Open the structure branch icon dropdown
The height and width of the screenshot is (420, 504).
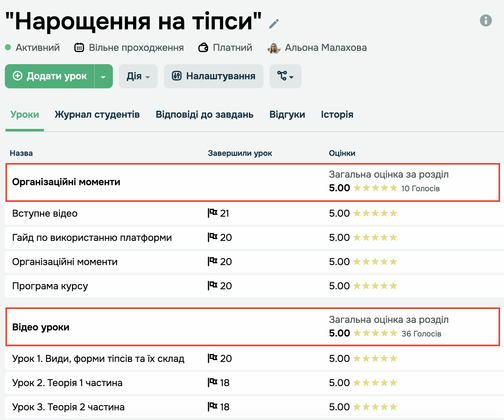click(285, 76)
